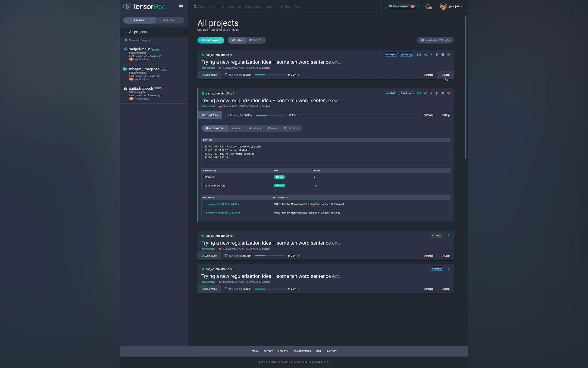
Task: Open the Events tab next to Jobs
Action: tap(255, 40)
